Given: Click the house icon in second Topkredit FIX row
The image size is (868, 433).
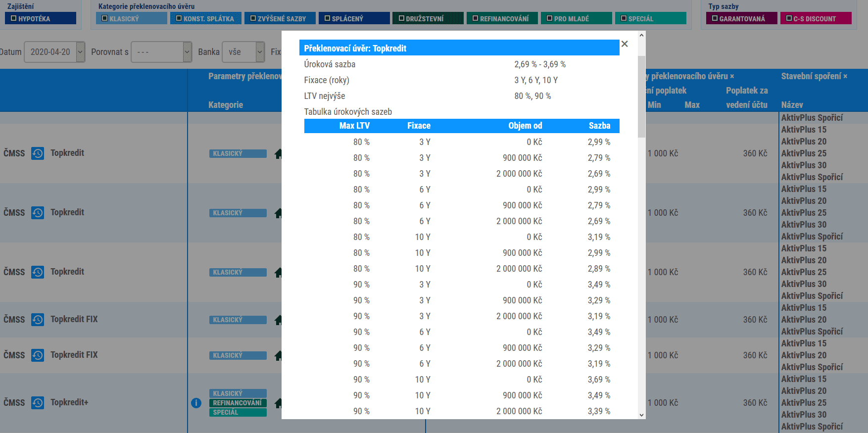Looking at the screenshot, I should 278,356.
